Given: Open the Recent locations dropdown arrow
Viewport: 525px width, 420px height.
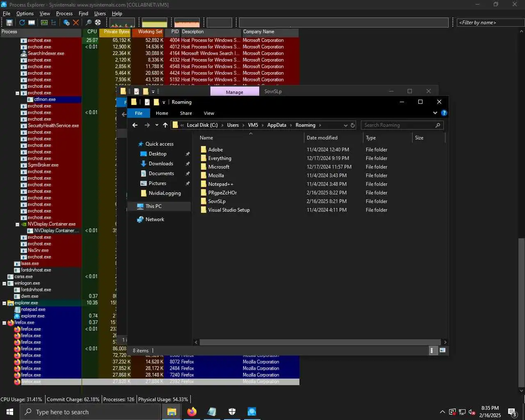Looking at the screenshot, I should [157, 125].
